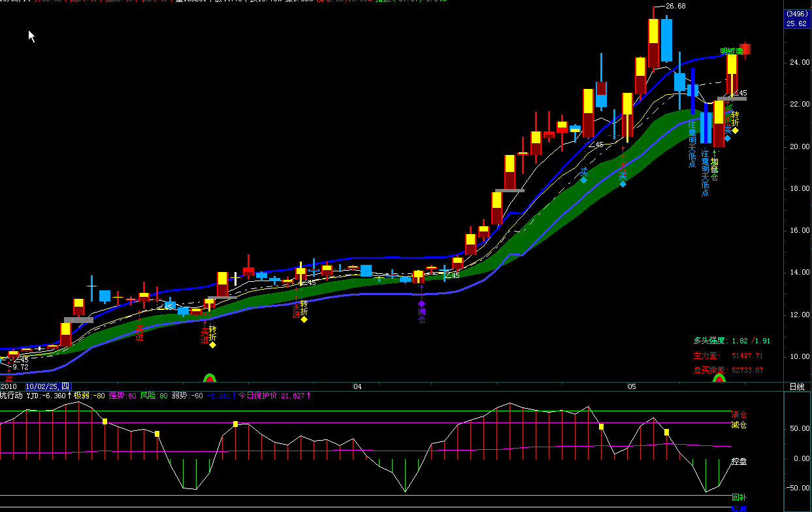This screenshot has height=512, width=812.
Task: Click the gray bar near the 18.00 level
Action: (510, 190)
